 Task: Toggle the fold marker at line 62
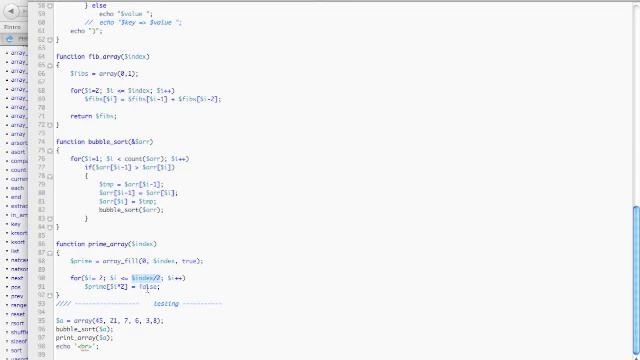[x=50, y=40]
